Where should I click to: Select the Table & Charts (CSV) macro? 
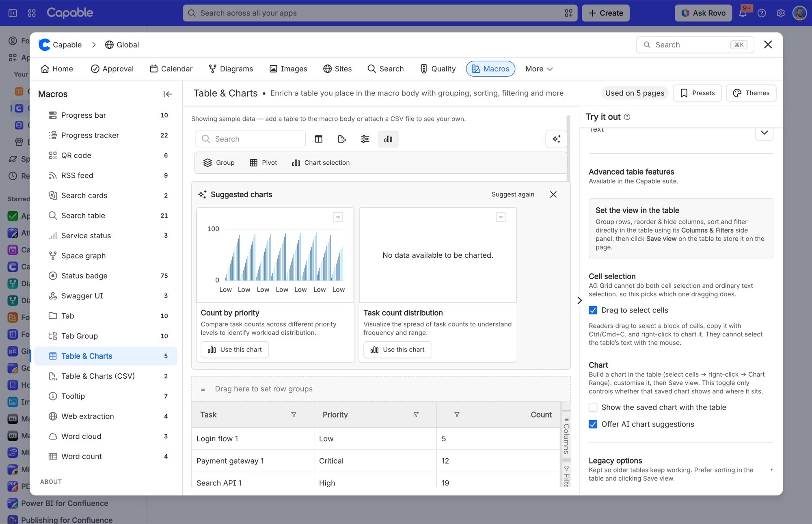pyautogui.click(x=106, y=376)
